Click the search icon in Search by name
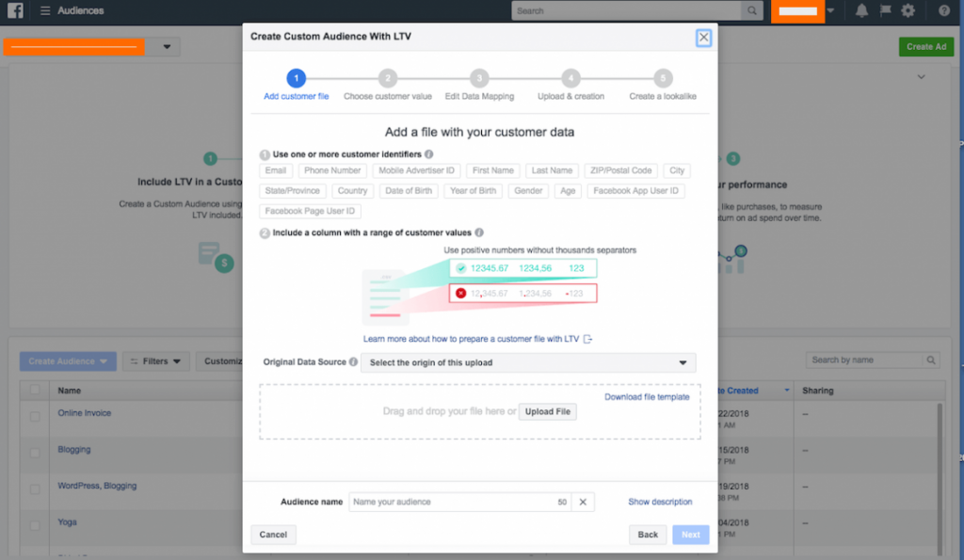Screen dimensions: 964x560 [931, 360]
